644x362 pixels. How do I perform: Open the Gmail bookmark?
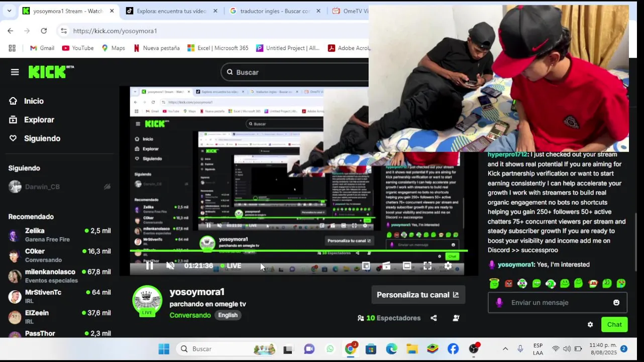point(42,48)
